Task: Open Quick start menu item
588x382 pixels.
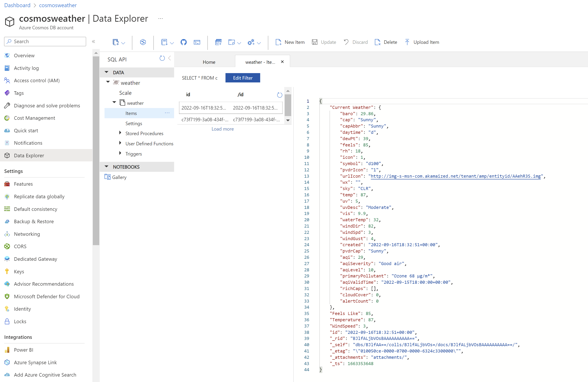Action: (26, 131)
